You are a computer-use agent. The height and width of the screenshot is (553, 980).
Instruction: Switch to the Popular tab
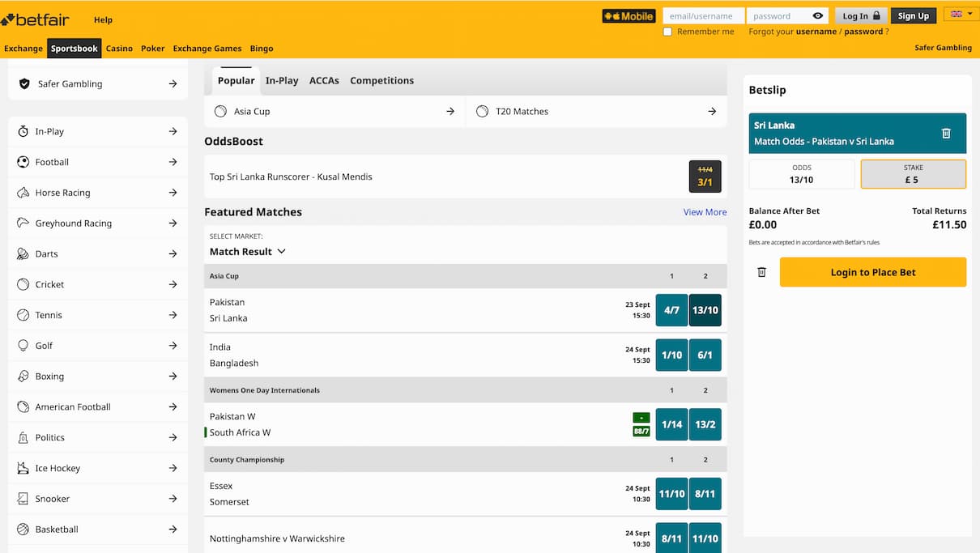click(x=236, y=80)
